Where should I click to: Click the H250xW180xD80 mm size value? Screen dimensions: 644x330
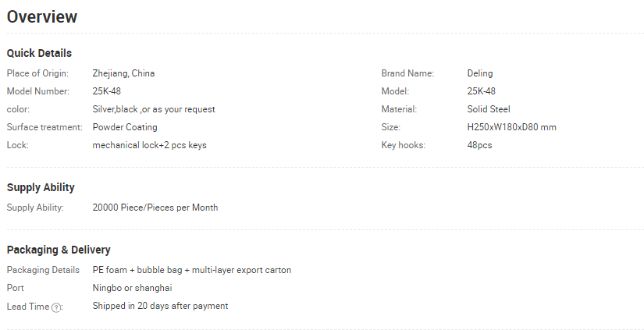click(x=511, y=127)
